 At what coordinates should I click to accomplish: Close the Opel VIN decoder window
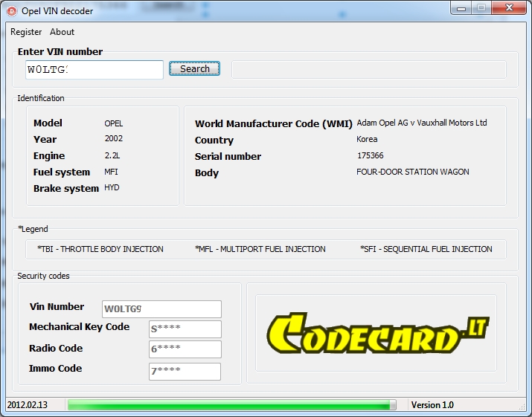pyautogui.click(x=508, y=8)
